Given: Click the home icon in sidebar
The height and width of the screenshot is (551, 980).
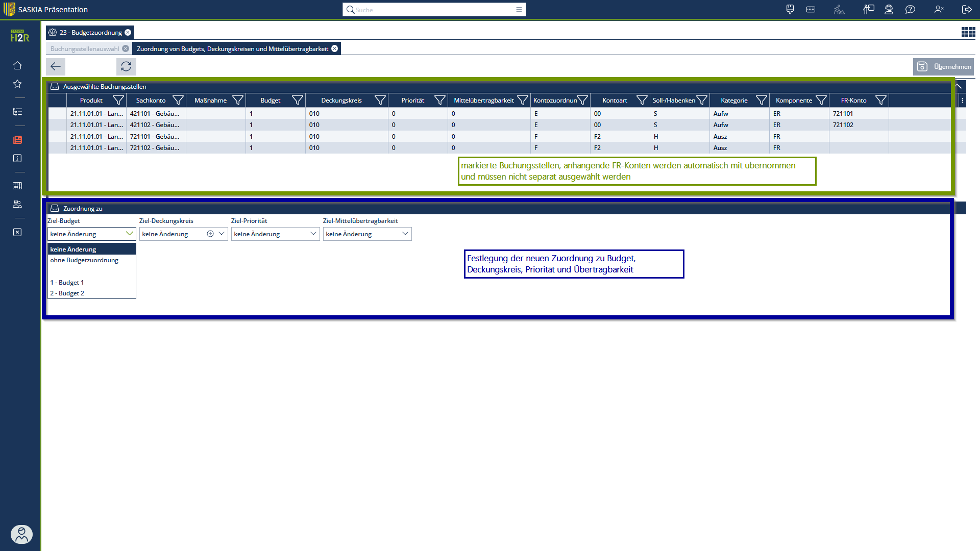Looking at the screenshot, I should click(x=17, y=65).
